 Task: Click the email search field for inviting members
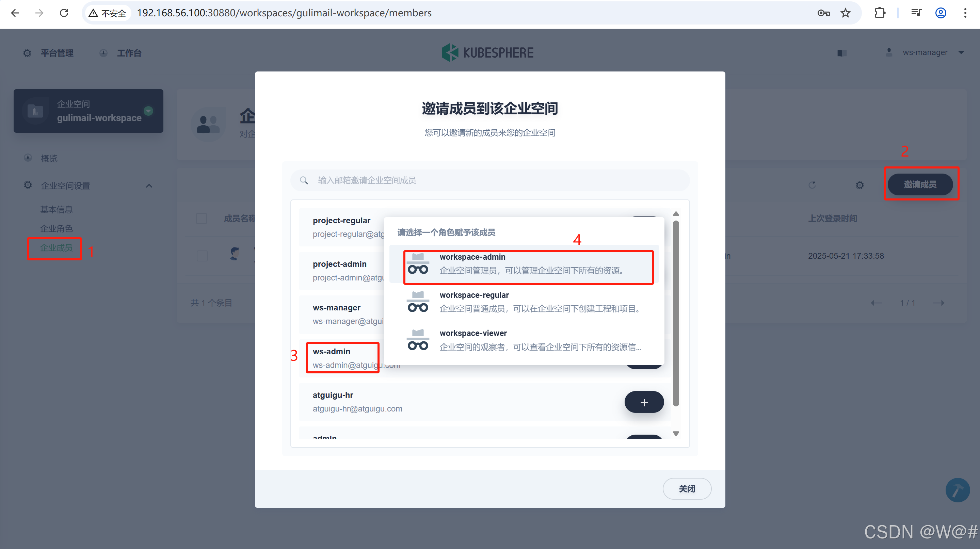490,180
